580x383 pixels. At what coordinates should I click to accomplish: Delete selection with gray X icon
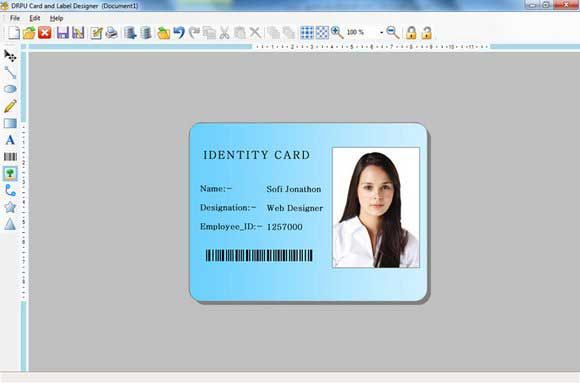(x=255, y=33)
